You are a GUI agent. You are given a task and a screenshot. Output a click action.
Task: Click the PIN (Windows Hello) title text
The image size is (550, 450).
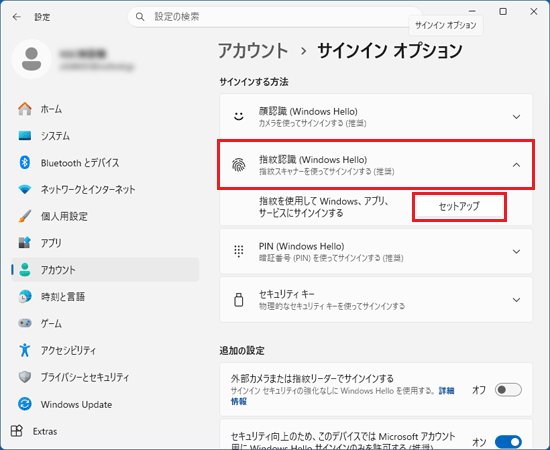tap(301, 246)
